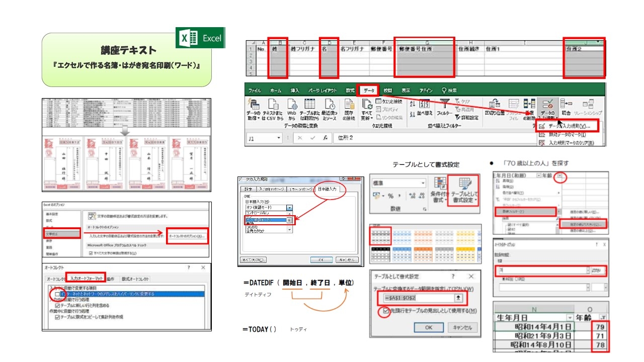The width and height of the screenshot is (644, 362).
Task: Select データの入力規則(V)... menu entry
Action: point(568,126)
